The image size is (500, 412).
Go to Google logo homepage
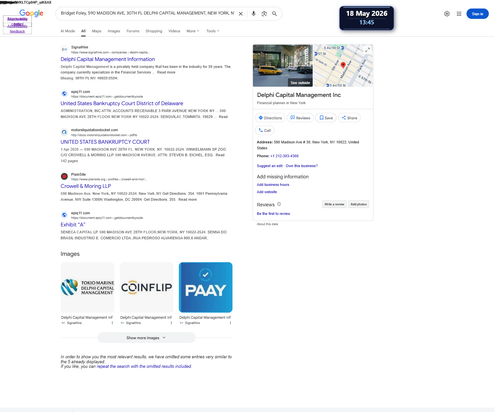(31, 13)
